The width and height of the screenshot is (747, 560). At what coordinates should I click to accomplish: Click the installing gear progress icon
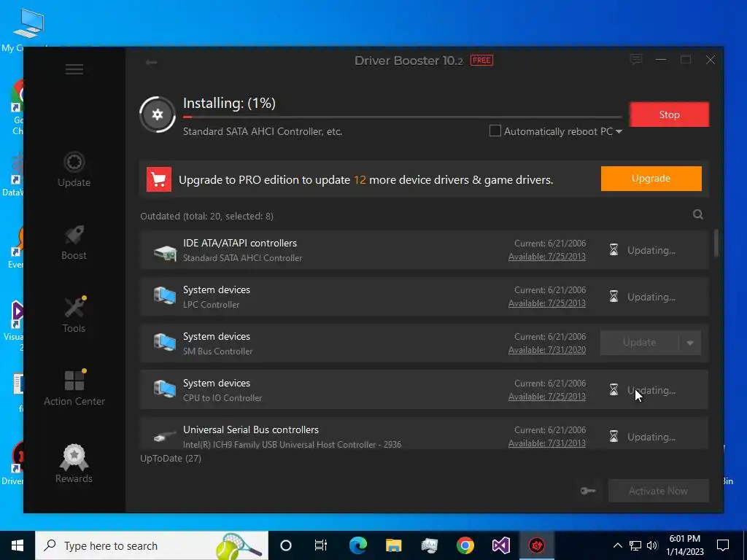(158, 114)
